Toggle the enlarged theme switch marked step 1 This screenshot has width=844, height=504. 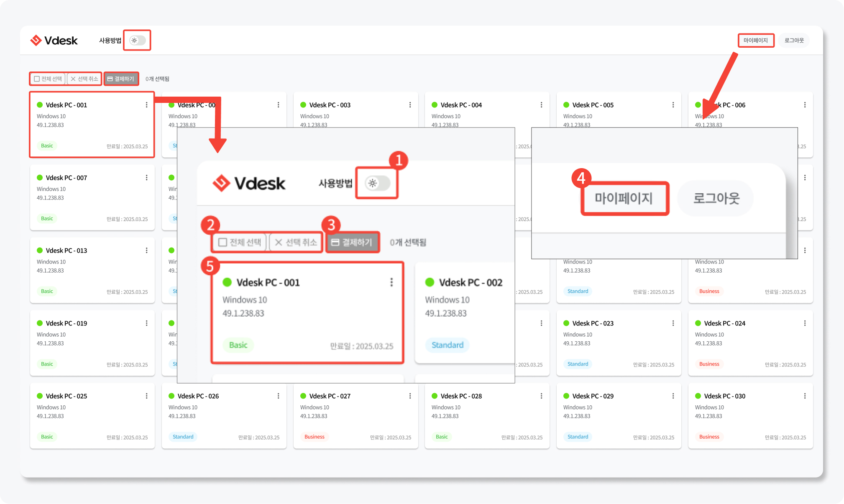377,183
